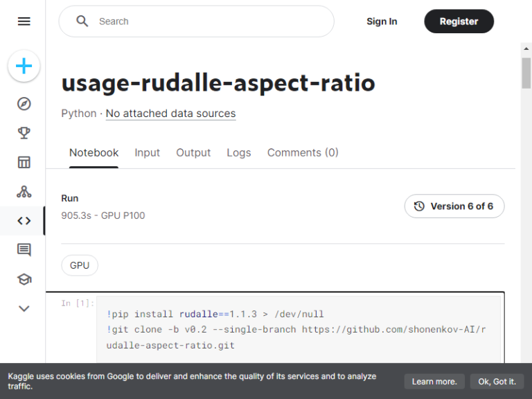The height and width of the screenshot is (399, 532).
Task: Expand more sidebar items with the chevron
Action: click(x=24, y=308)
